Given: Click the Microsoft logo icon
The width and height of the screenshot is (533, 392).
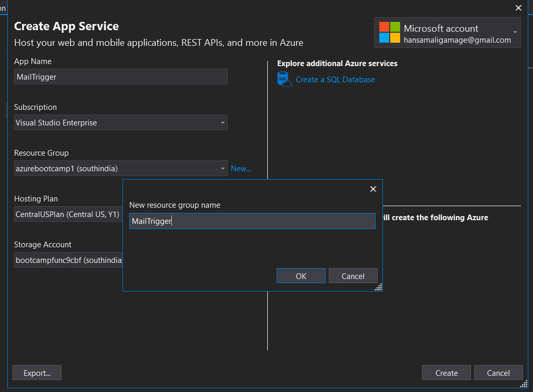Looking at the screenshot, I should 390,33.
